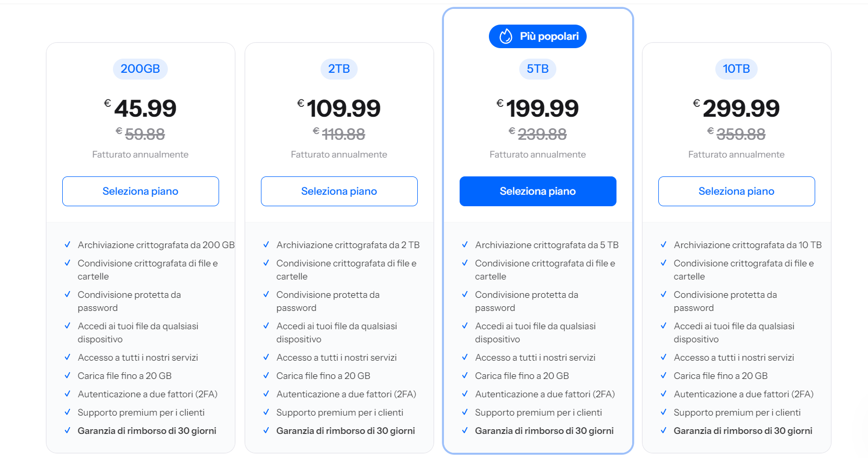
Task: Pick the 10TB plan Seleziona piano button
Action: [736, 191]
